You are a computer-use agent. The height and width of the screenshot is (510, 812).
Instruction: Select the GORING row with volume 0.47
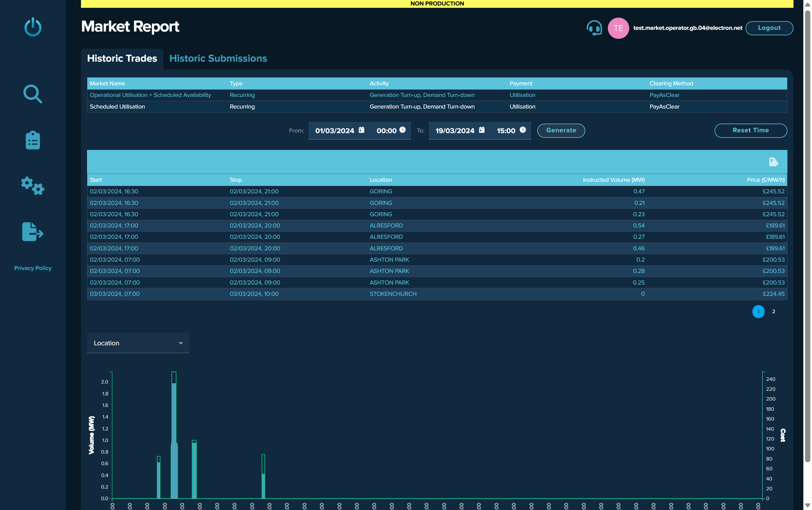[437, 192]
